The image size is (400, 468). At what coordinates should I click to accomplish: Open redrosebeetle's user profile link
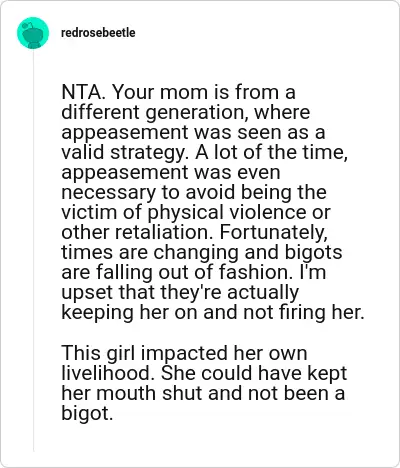tap(98, 33)
